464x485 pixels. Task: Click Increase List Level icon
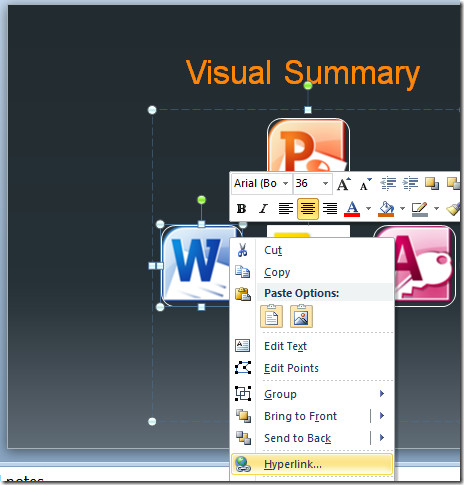[x=410, y=184]
